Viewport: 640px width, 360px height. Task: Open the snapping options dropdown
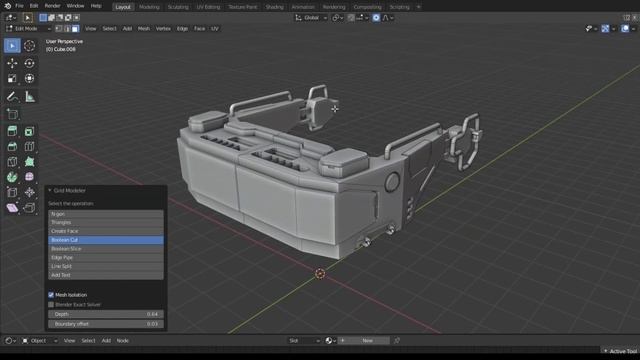point(362,18)
